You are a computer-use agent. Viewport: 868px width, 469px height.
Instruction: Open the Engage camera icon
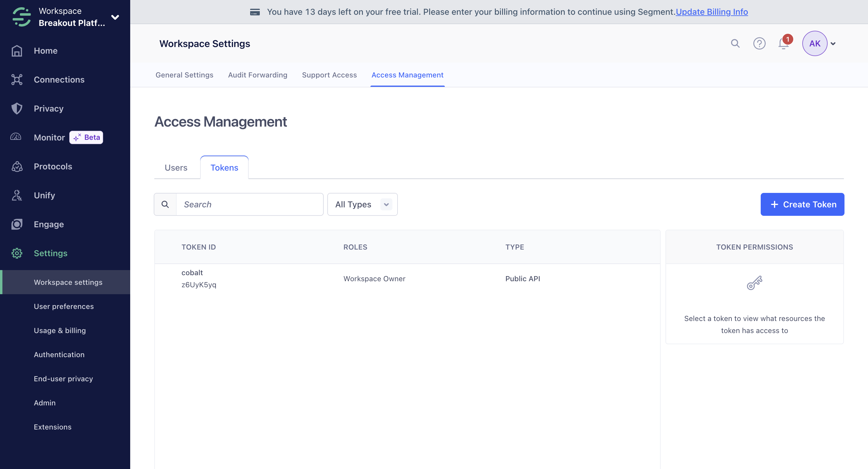(17, 224)
